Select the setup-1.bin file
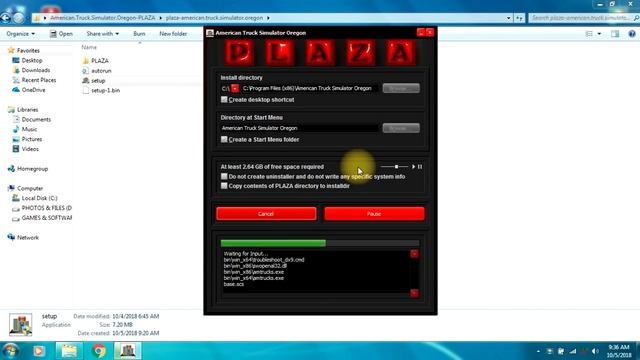 coord(105,91)
